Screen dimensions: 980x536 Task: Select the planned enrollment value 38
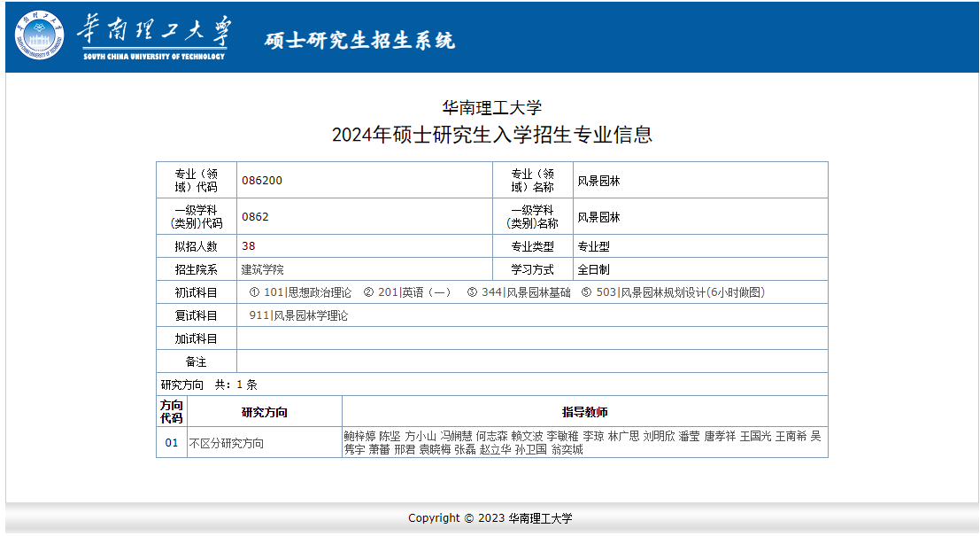248,245
